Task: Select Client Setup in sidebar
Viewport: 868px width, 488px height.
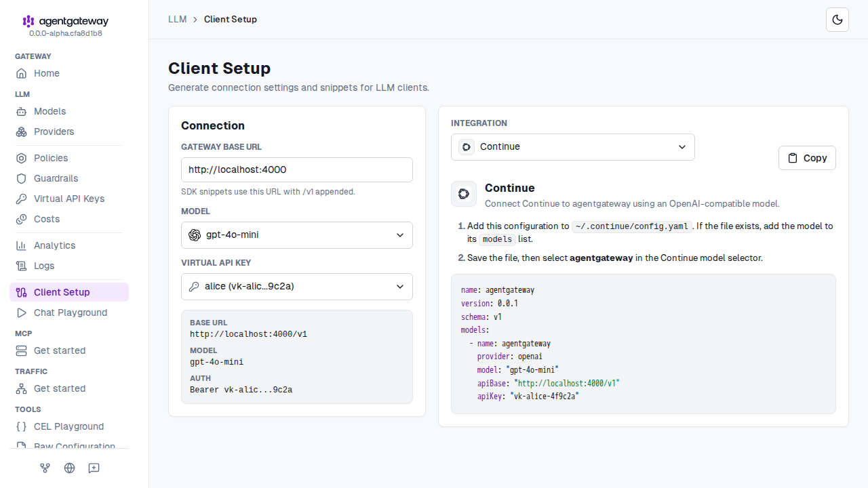Action: pyautogui.click(x=69, y=292)
